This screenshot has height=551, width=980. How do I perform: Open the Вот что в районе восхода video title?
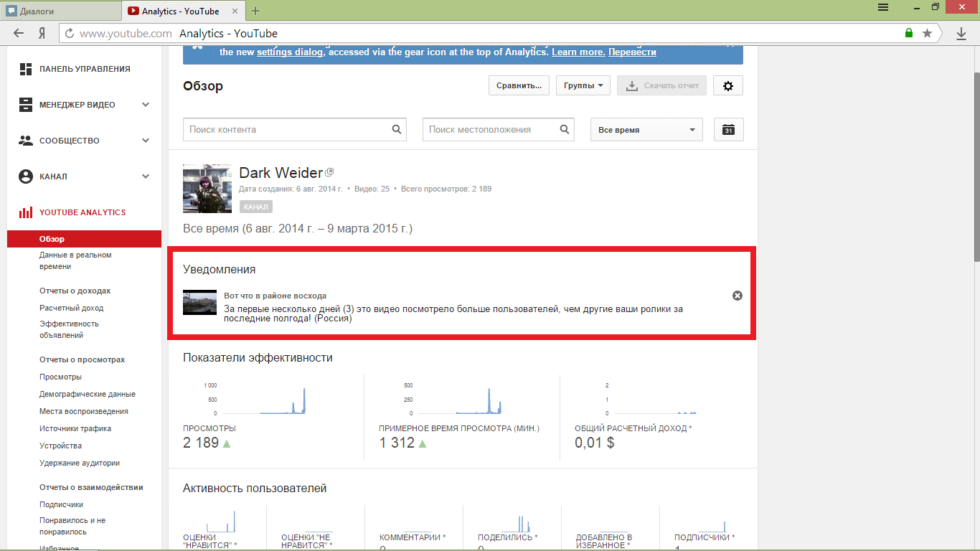pyautogui.click(x=275, y=296)
